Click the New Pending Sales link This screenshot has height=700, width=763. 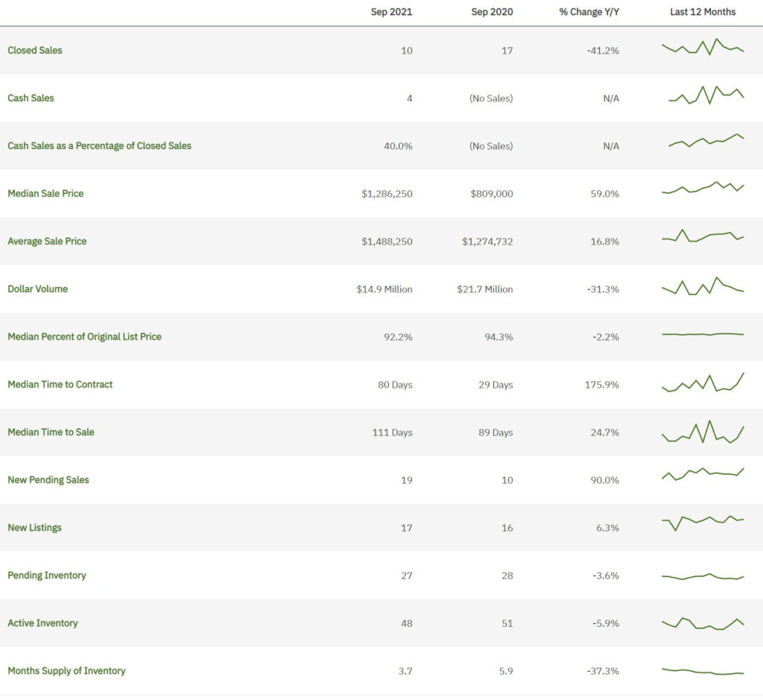[x=48, y=479]
